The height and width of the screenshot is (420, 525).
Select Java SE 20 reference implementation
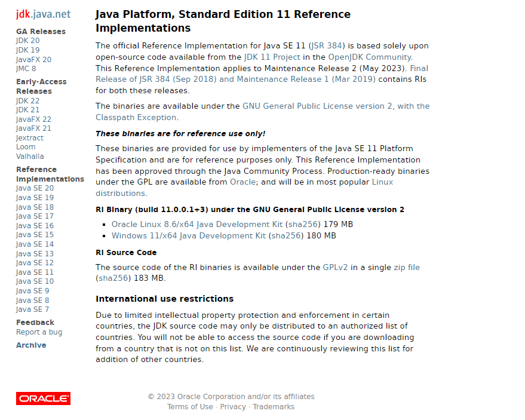click(35, 188)
